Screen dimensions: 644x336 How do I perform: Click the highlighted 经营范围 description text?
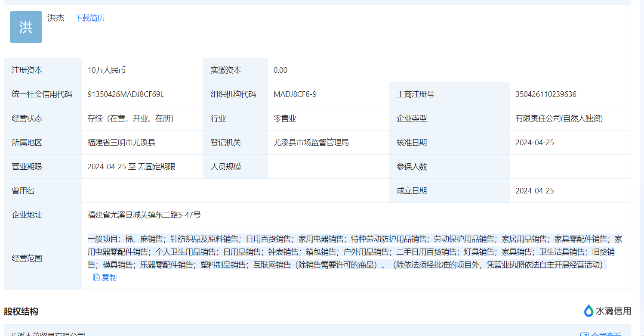354,252
